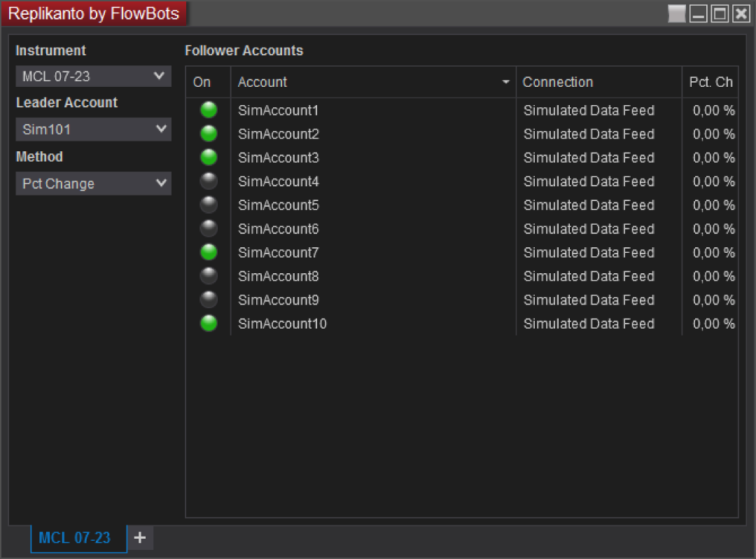Click the grey square titlebar icon
Screen dimensions: 756x559
point(676,13)
